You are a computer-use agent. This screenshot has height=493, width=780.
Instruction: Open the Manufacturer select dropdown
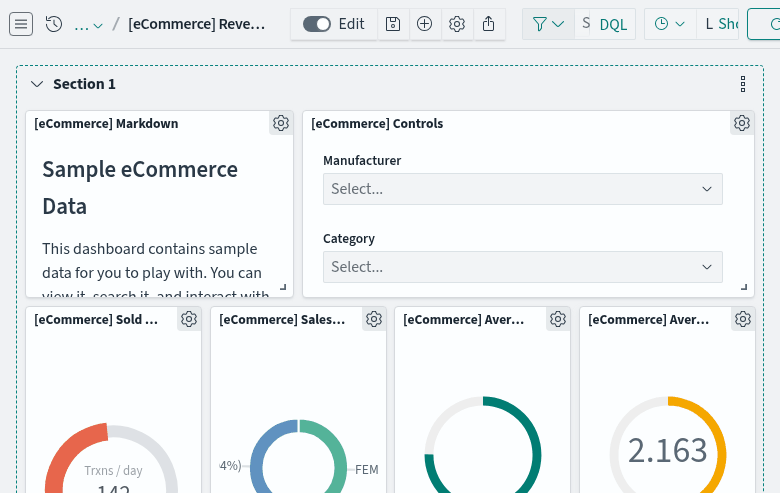coord(523,189)
